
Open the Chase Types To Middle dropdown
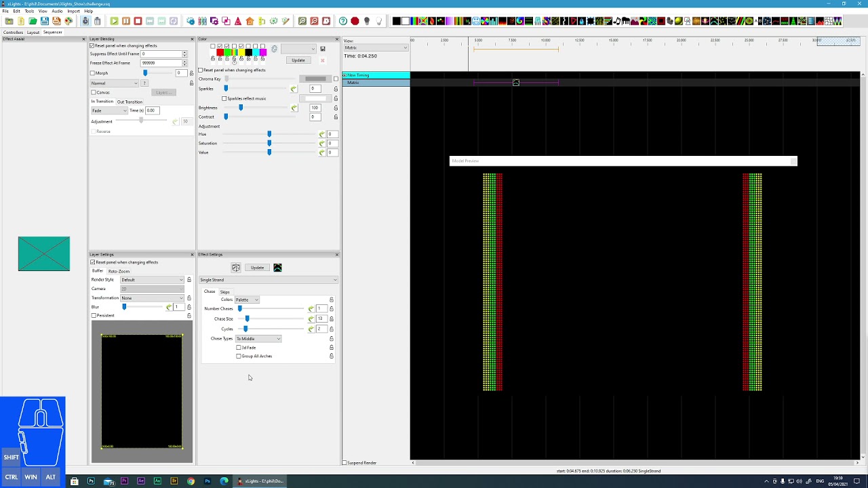point(258,338)
